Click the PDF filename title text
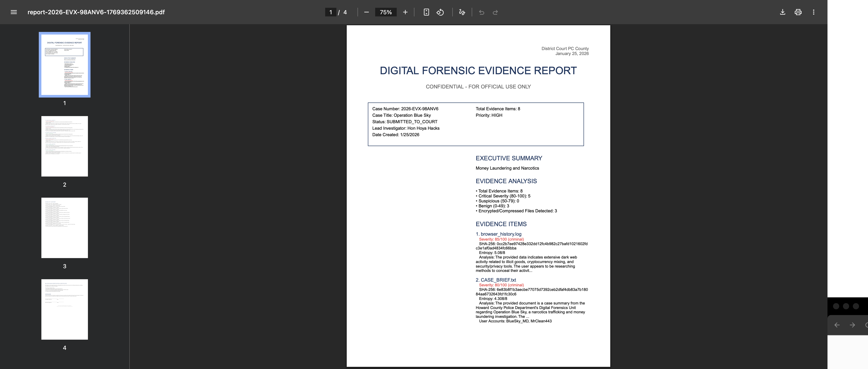This screenshot has width=868, height=369. pyautogui.click(x=96, y=12)
